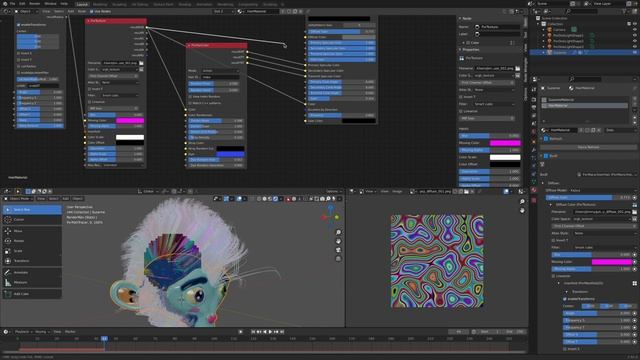Viewport: 640px width, 360px height.
Task: Open file browser for PxrTexture node filename
Action: [141, 63]
